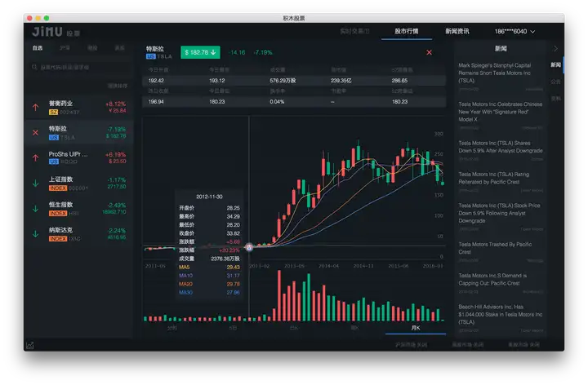Select 誉衡药业 in the watchlist
The width and height of the screenshot is (588, 385).
[78, 108]
